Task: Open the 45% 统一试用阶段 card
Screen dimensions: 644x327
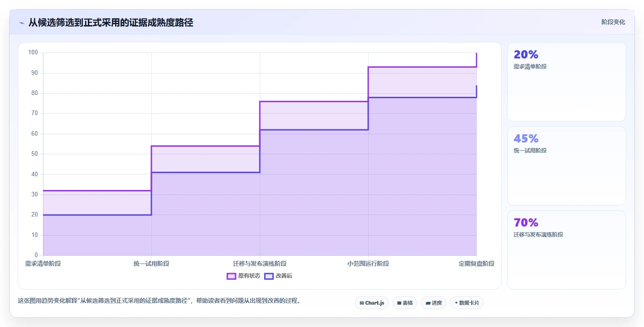Action: 566,166
